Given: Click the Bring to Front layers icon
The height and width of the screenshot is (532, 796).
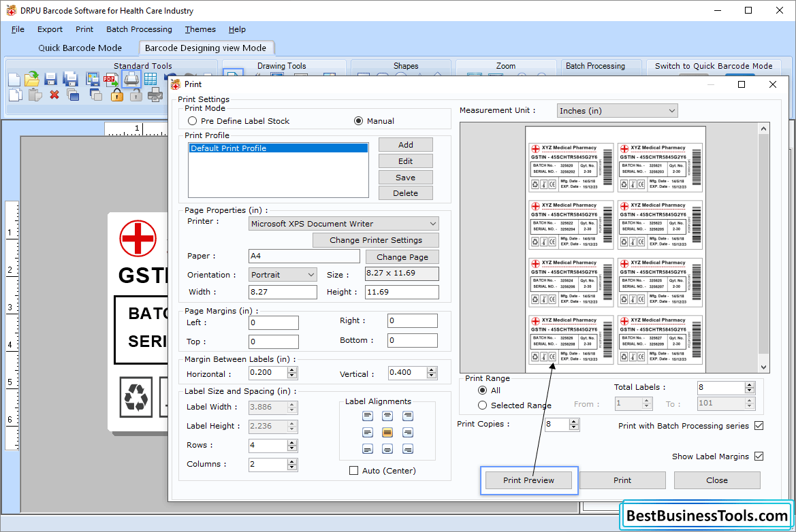Looking at the screenshot, I should [x=73, y=95].
